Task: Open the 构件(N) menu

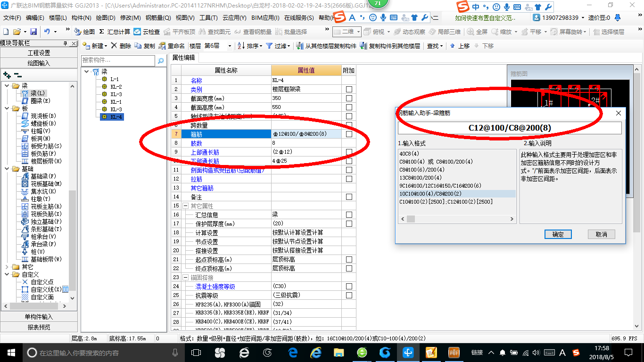Action: point(81,17)
